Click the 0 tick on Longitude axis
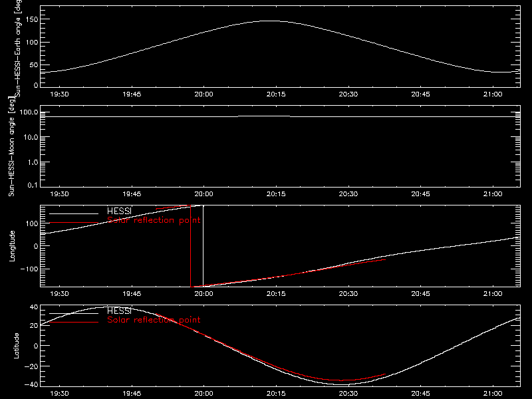532x399 pixels. (36, 246)
